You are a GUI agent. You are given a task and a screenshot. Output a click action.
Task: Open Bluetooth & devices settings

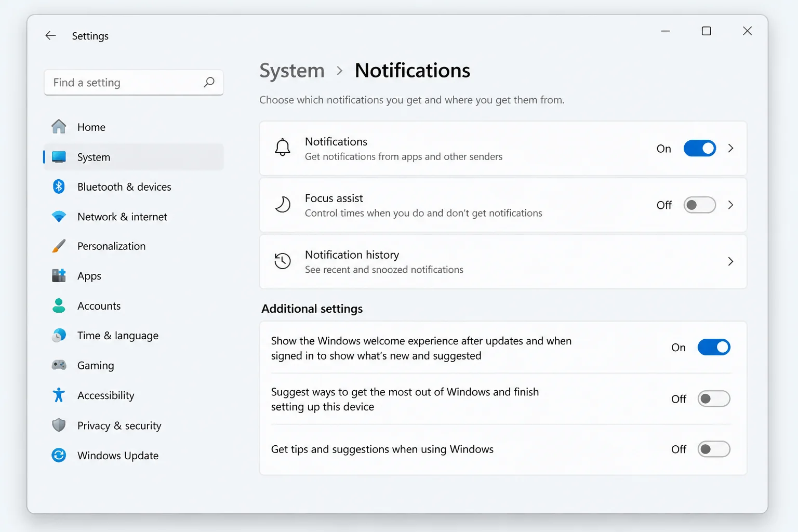tap(134, 187)
